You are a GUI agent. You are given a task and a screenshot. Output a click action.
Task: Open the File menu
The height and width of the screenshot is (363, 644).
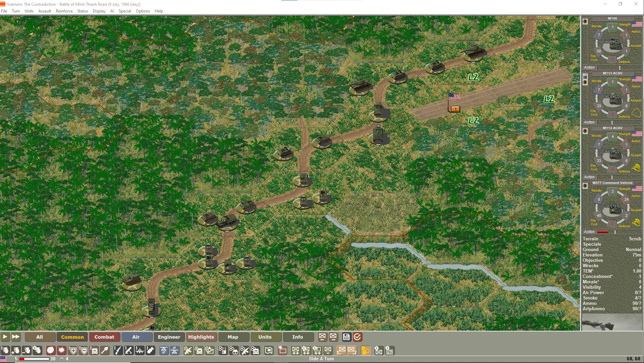pyautogui.click(x=4, y=11)
